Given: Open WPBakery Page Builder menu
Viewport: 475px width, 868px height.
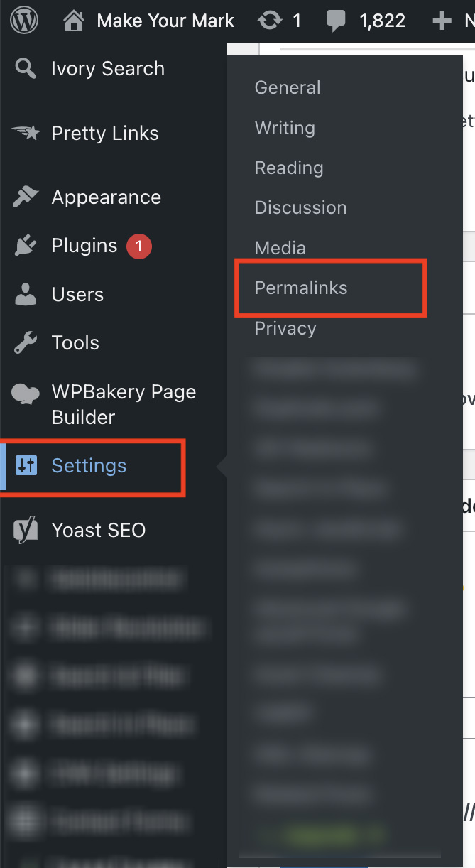Looking at the screenshot, I should [x=124, y=404].
